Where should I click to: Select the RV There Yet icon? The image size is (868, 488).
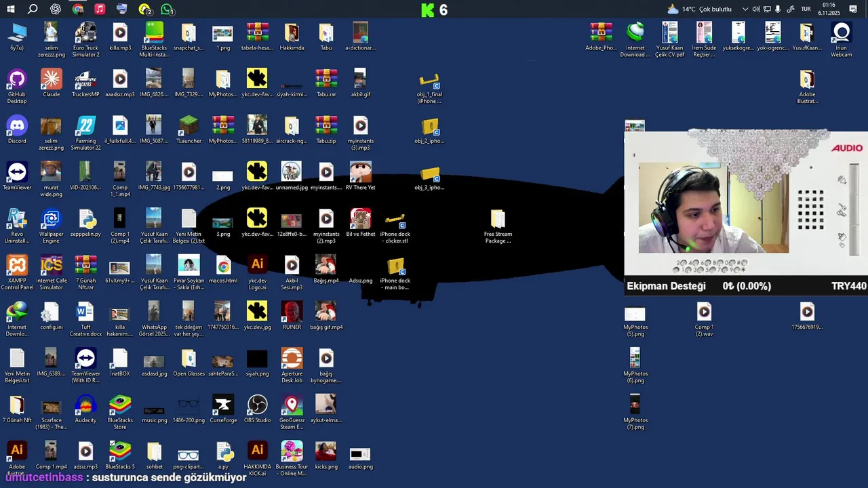coord(360,176)
